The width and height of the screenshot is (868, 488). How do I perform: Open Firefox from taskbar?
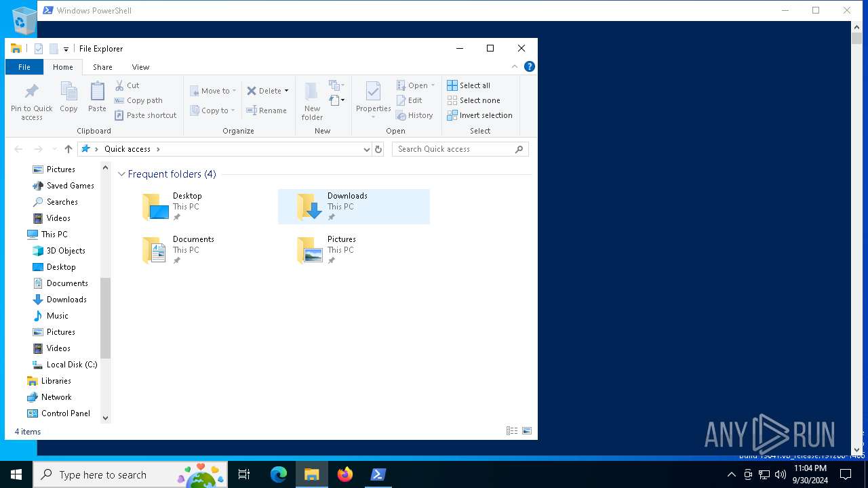click(345, 474)
